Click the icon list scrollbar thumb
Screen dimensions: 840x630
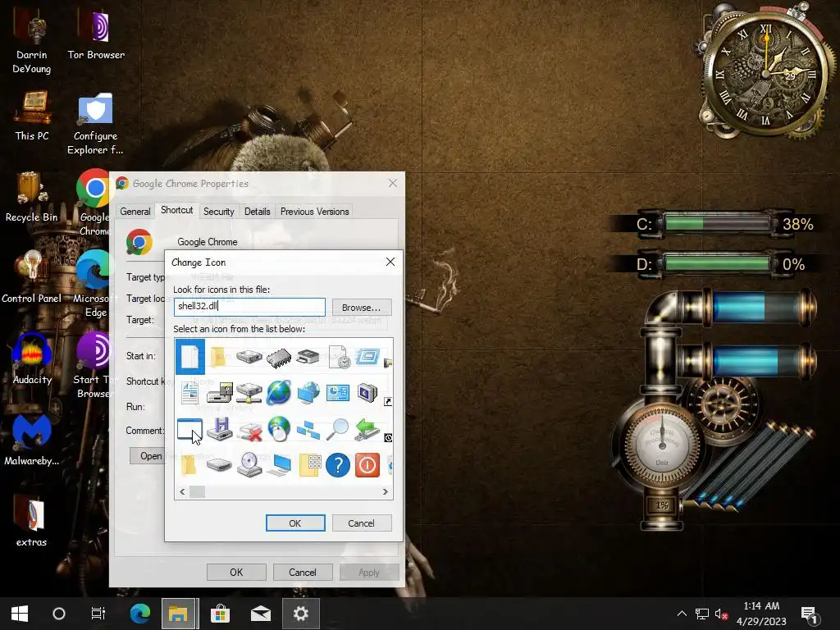(x=197, y=492)
